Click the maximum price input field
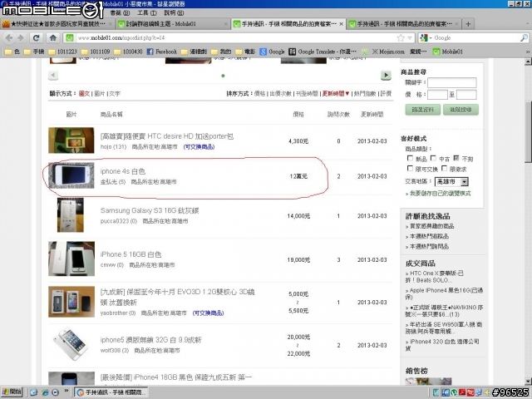Screen dimensions: 532x399 [x=466, y=95]
